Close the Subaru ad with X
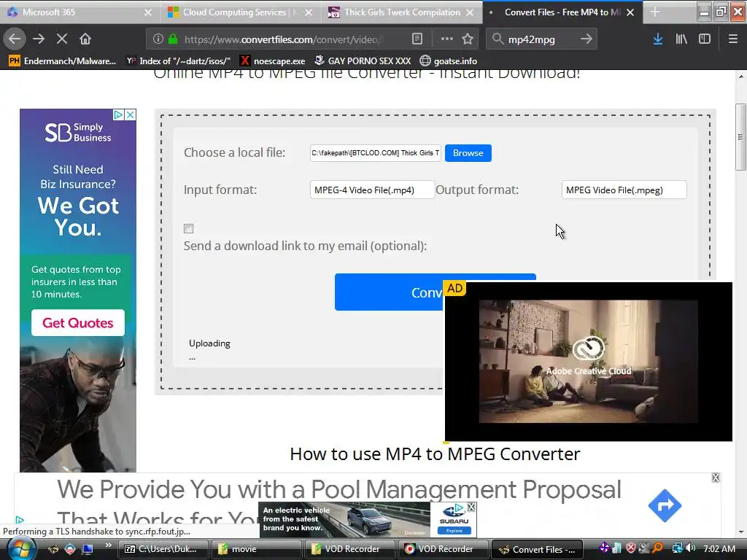747x560 pixels. (x=471, y=507)
